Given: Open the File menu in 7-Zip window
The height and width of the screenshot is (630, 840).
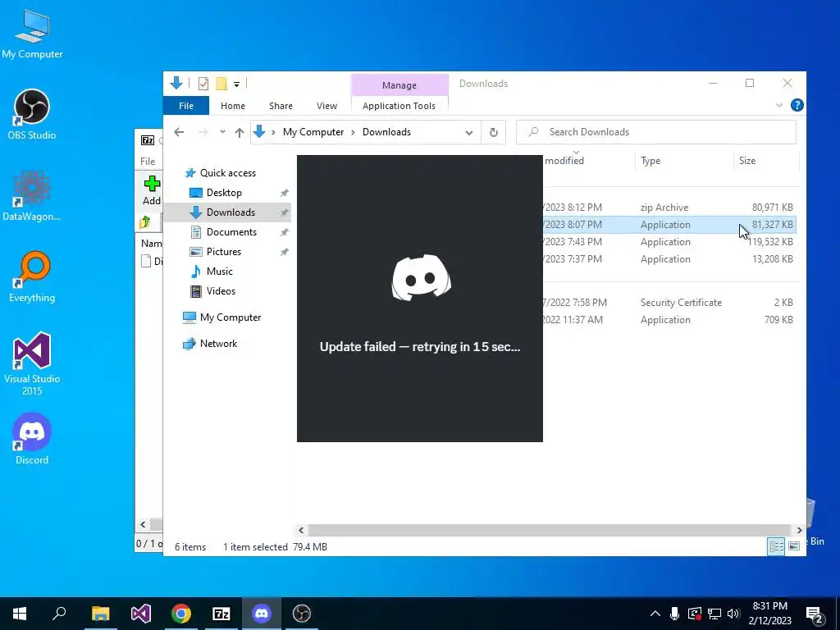Looking at the screenshot, I should pos(148,162).
